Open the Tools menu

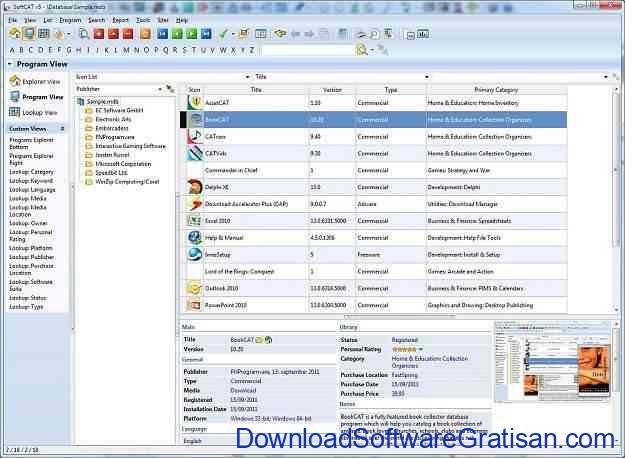143,20
